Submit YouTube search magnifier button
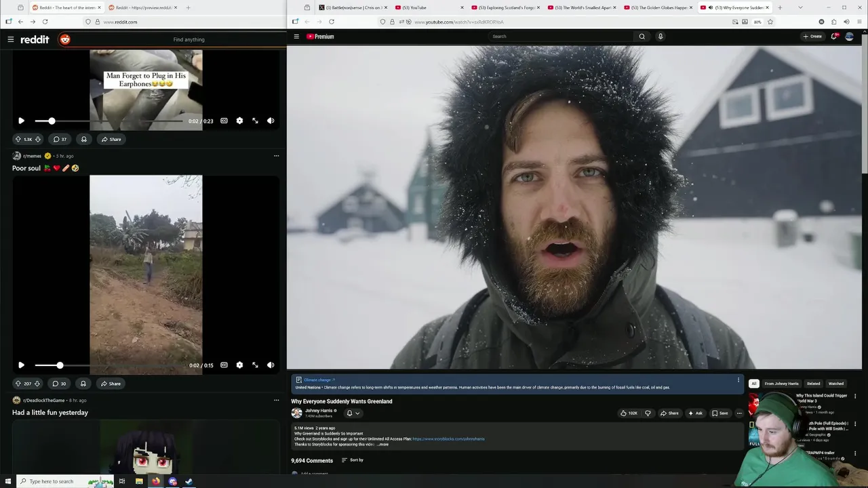The height and width of the screenshot is (488, 868). (x=642, y=37)
